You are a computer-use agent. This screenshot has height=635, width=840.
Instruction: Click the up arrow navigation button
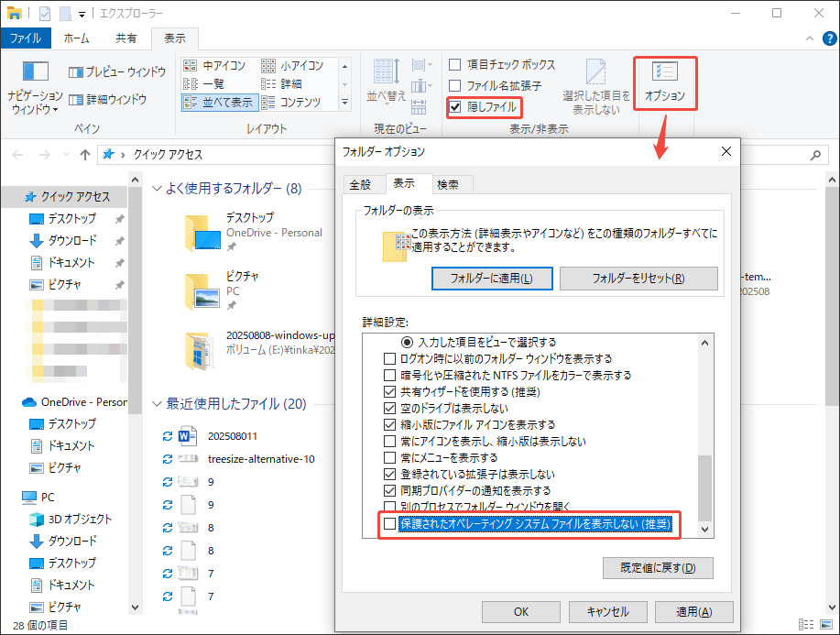(x=84, y=155)
